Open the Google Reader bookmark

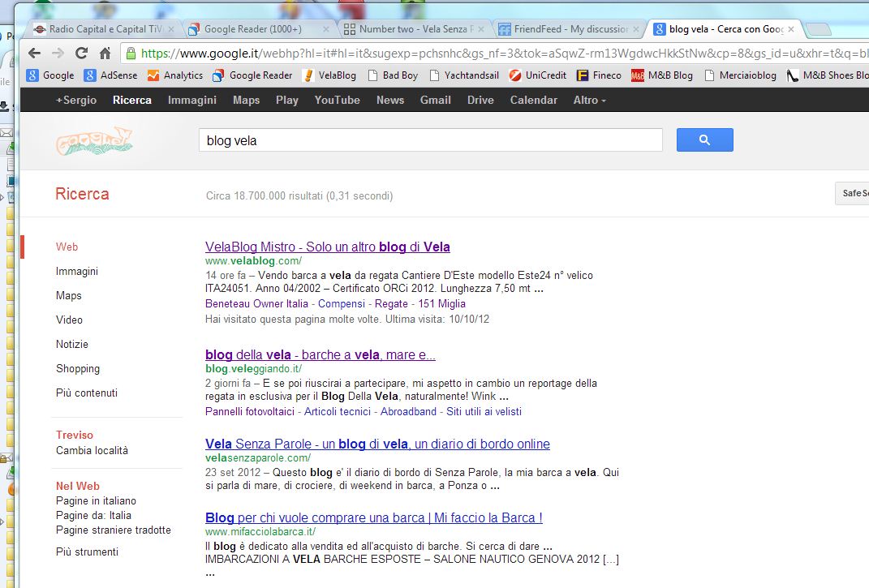[252, 75]
